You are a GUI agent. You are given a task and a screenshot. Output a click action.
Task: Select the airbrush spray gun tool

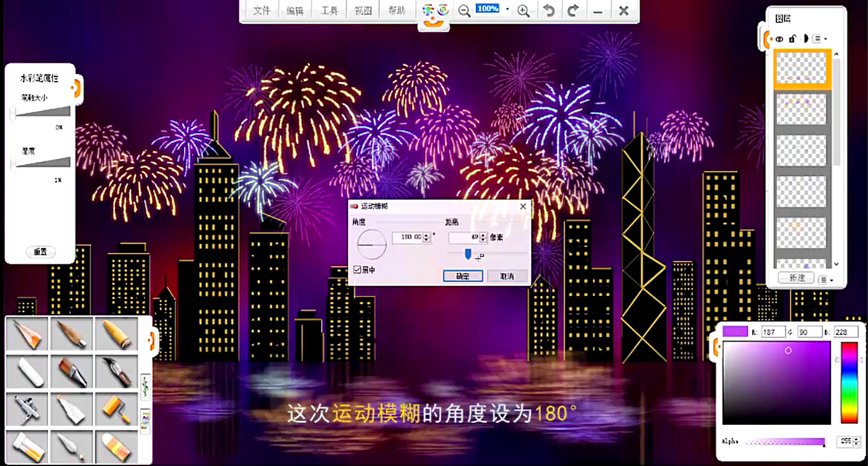27,410
